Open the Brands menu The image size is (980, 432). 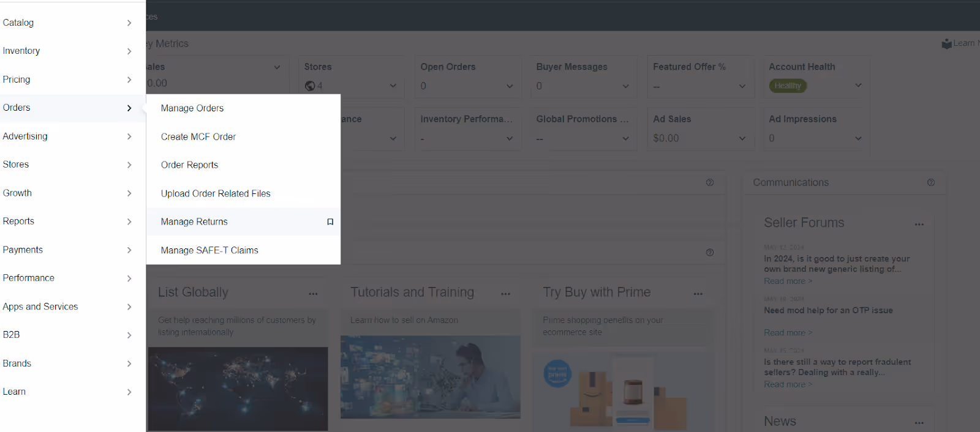tap(67, 363)
